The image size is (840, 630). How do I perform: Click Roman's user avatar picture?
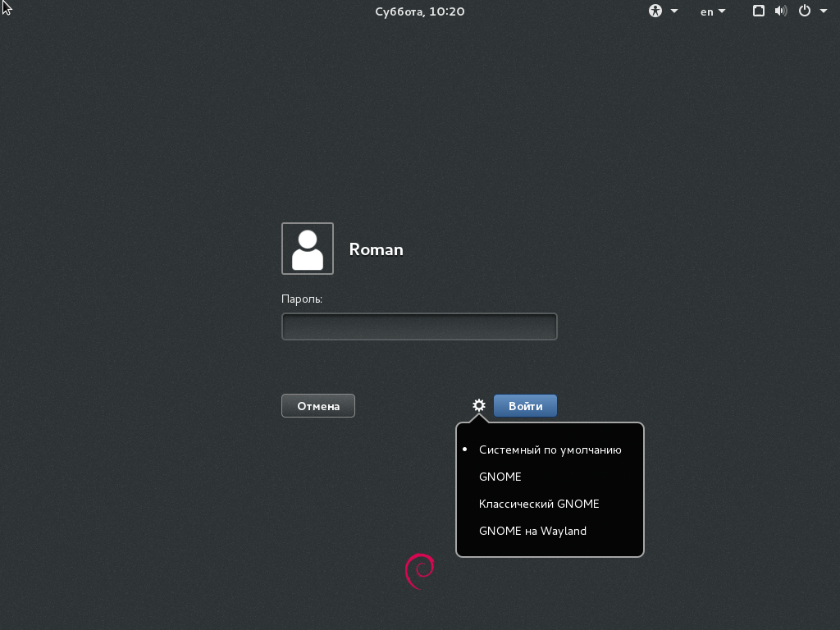pyautogui.click(x=308, y=249)
